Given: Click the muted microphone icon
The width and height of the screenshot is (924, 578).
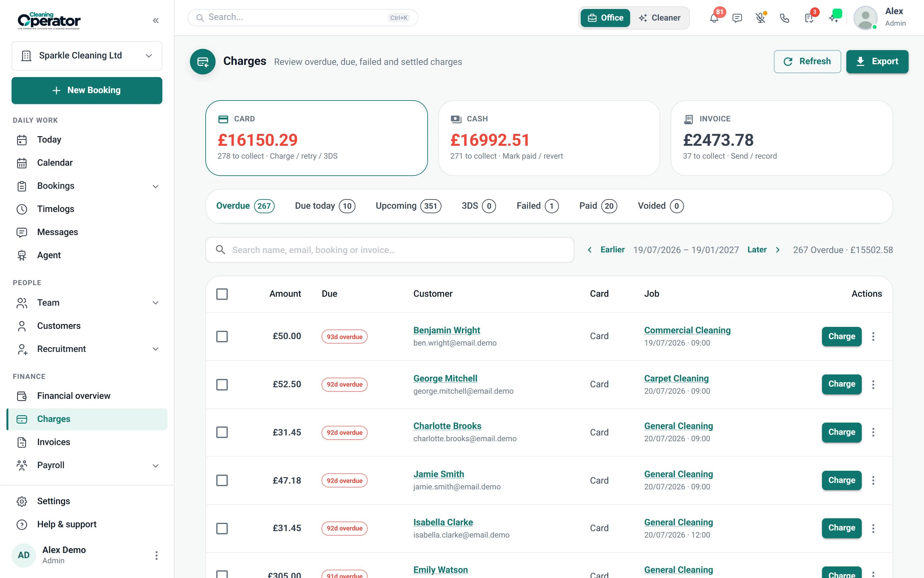Looking at the screenshot, I should click(761, 18).
